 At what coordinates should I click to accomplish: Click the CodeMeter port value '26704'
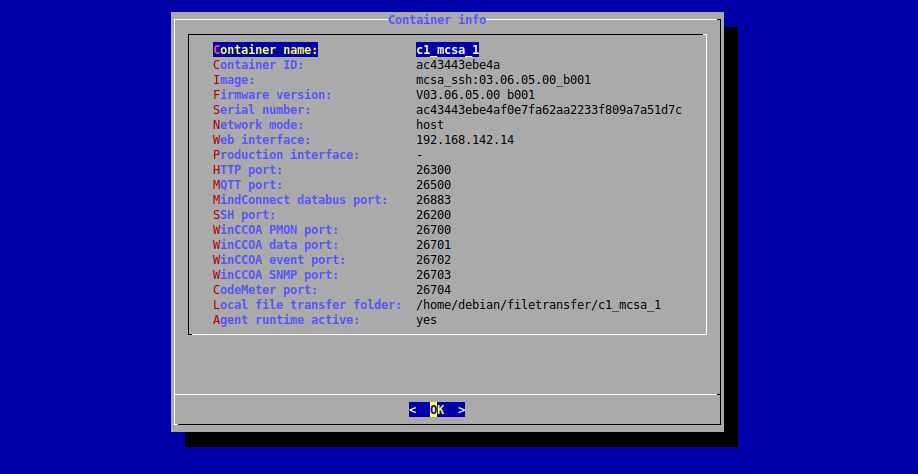433,290
